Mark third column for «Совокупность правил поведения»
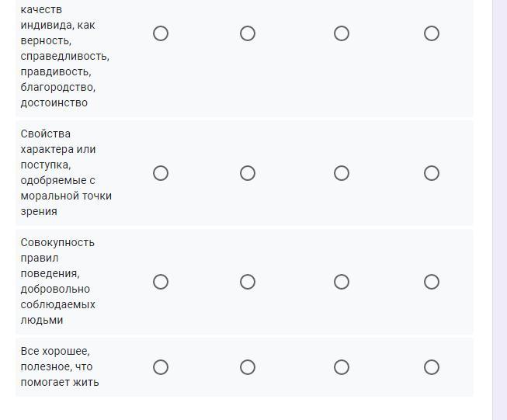Viewport: 507px width, 420px height. point(342,282)
